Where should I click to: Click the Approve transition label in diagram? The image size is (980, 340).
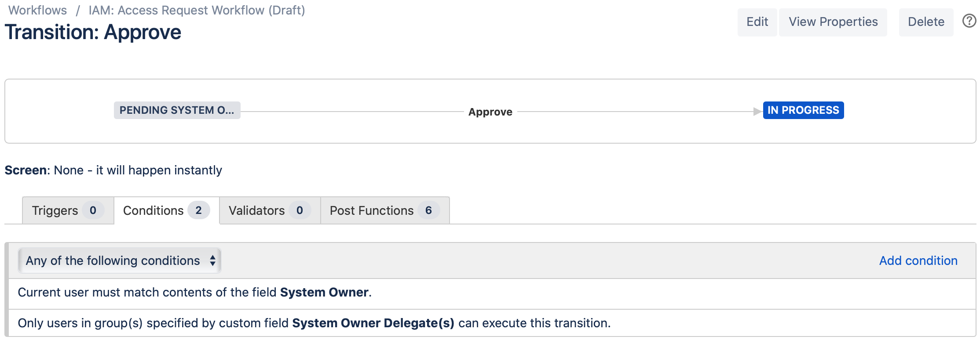tap(490, 112)
